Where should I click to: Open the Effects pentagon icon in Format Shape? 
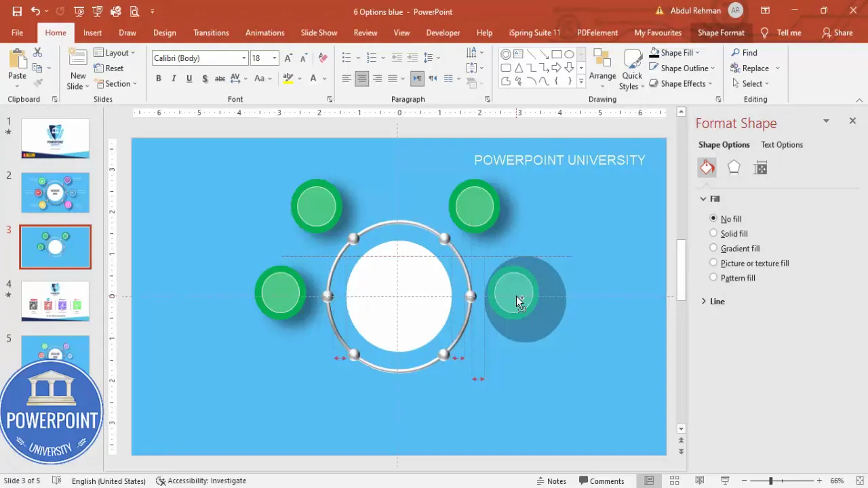(734, 167)
